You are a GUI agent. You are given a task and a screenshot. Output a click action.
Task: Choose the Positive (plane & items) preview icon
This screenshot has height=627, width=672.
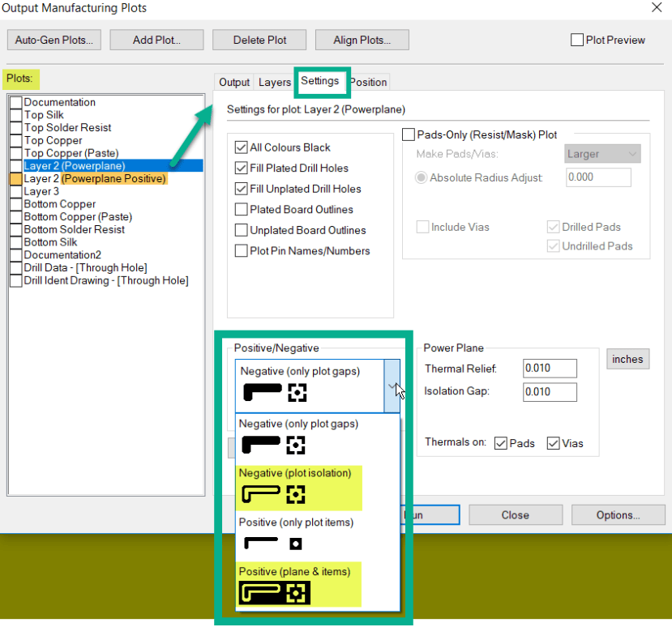[x=274, y=593]
